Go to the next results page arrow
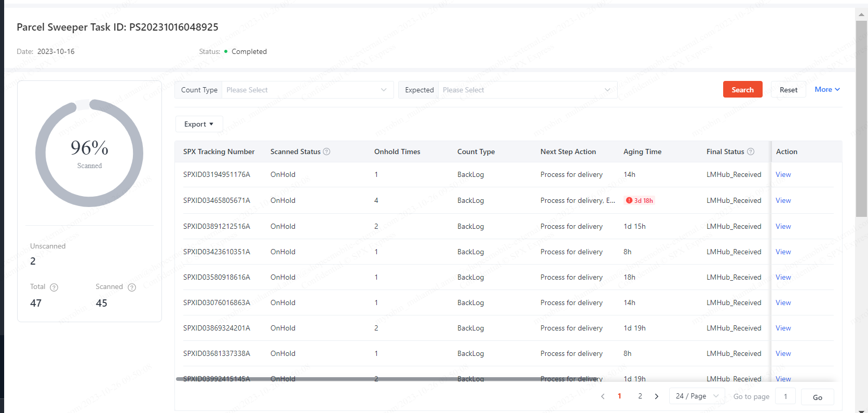The width and height of the screenshot is (868, 413). [657, 396]
